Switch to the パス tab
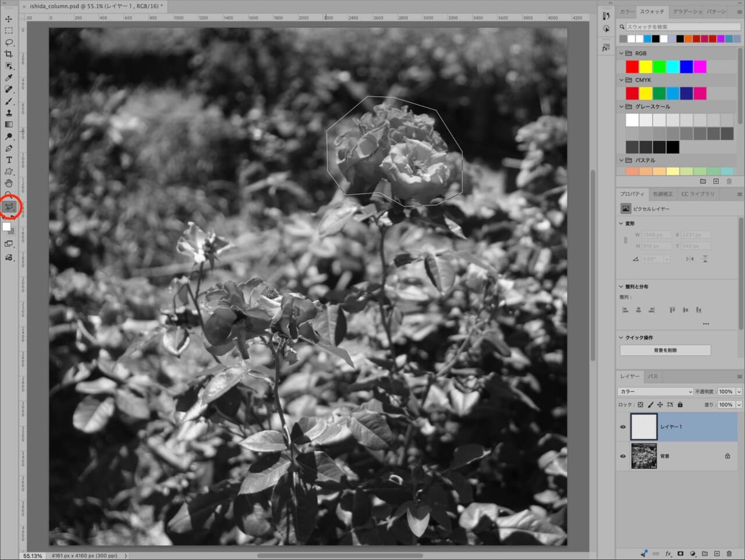Viewport: 745px width, 560px height. (x=653, y=376)
